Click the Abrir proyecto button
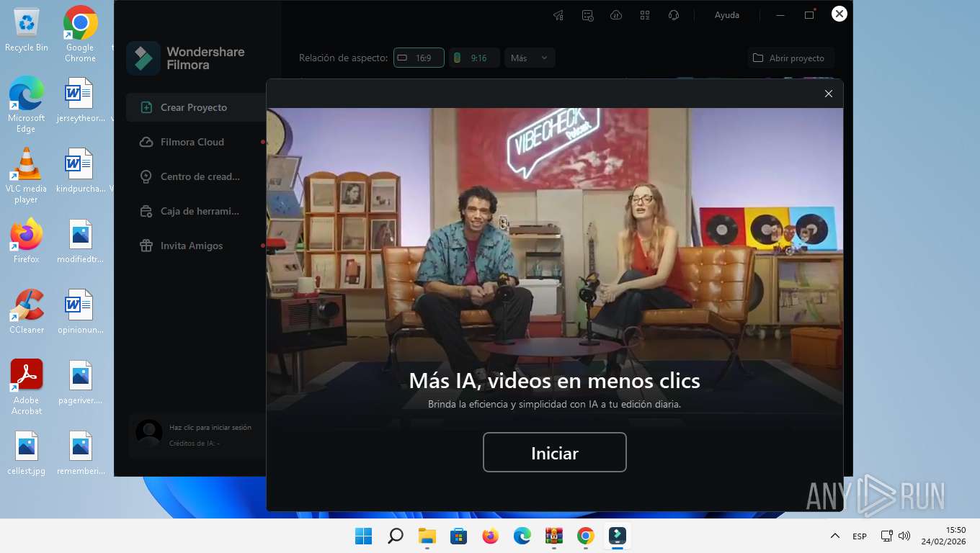The height and width of the screenshot is (553, 980). [790, 58]
